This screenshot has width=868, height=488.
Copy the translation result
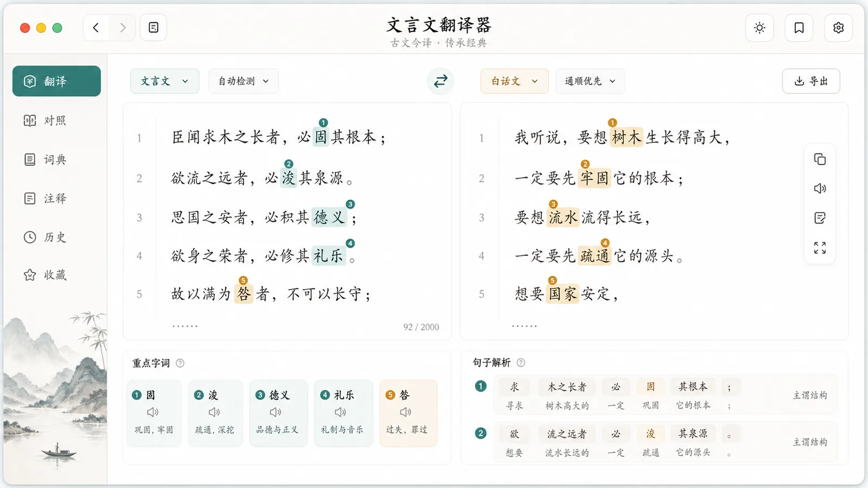click(x=820, y=159)
